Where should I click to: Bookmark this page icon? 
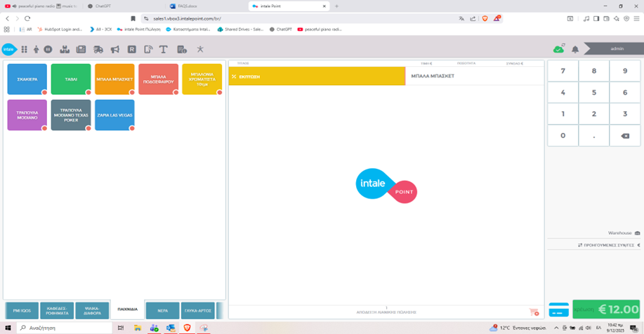tap(133, 18)
